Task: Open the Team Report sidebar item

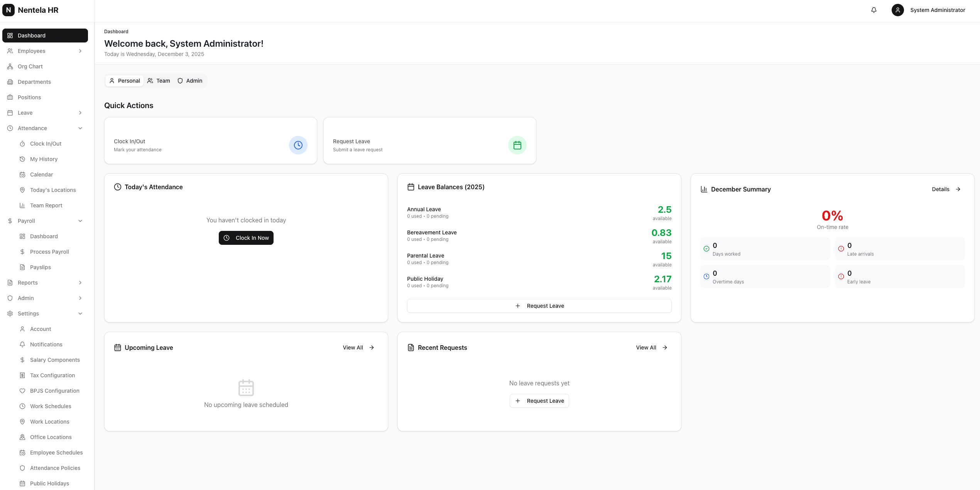Action: (46, 205)
